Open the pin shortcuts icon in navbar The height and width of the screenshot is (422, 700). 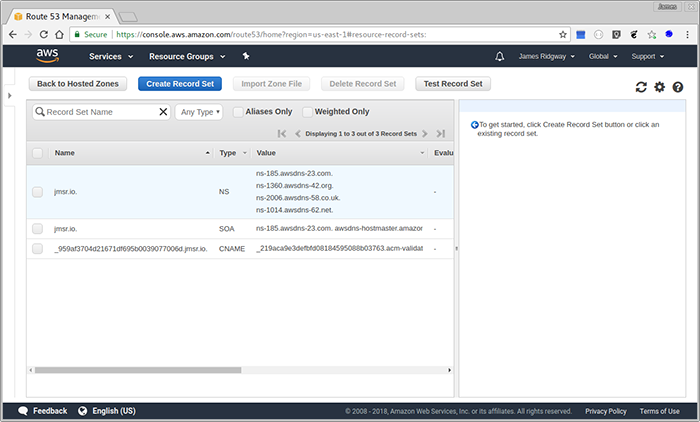click(246, 56)
